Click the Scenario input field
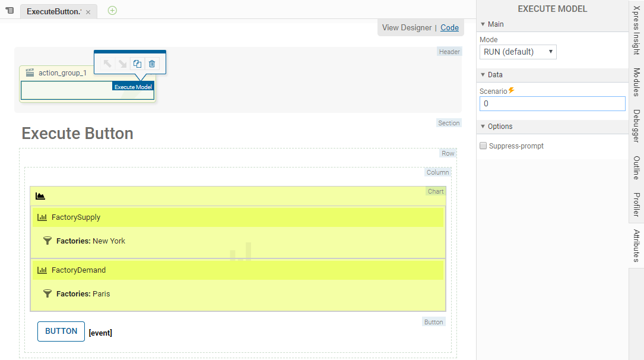Viewport: 644px width, 360px height. pyautogui.click(x=552, y=103)
